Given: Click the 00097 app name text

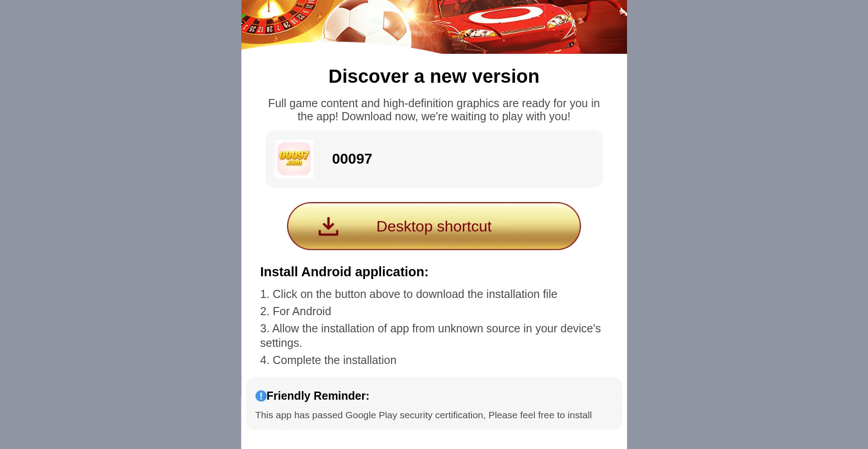Looking at the screenshot, I should (352, 159).
